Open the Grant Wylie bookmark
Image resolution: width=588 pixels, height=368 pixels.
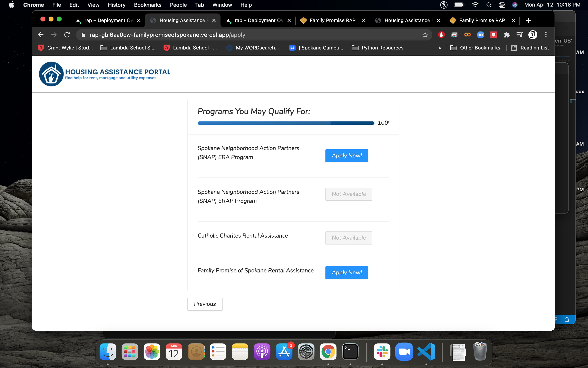click(65, 48)
